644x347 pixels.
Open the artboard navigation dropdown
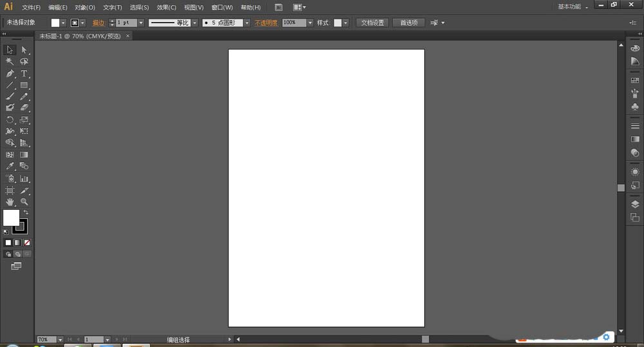point(107,340)
